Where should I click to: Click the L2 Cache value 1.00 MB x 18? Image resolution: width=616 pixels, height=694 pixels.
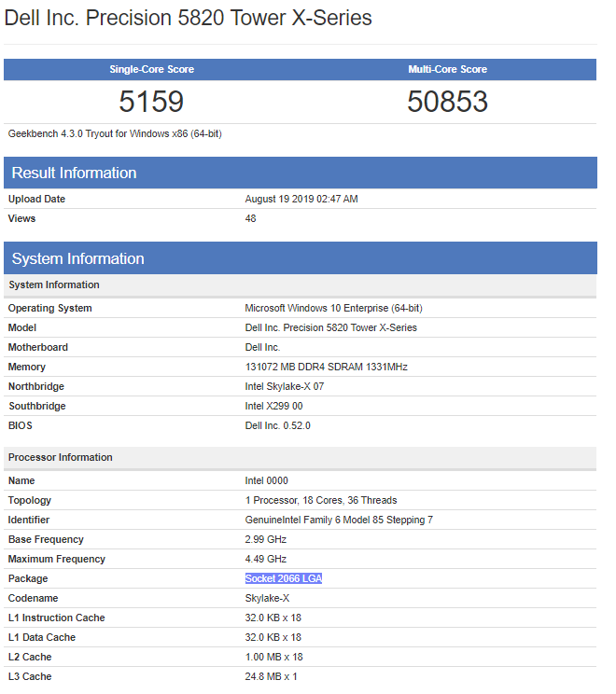point(274,657)
